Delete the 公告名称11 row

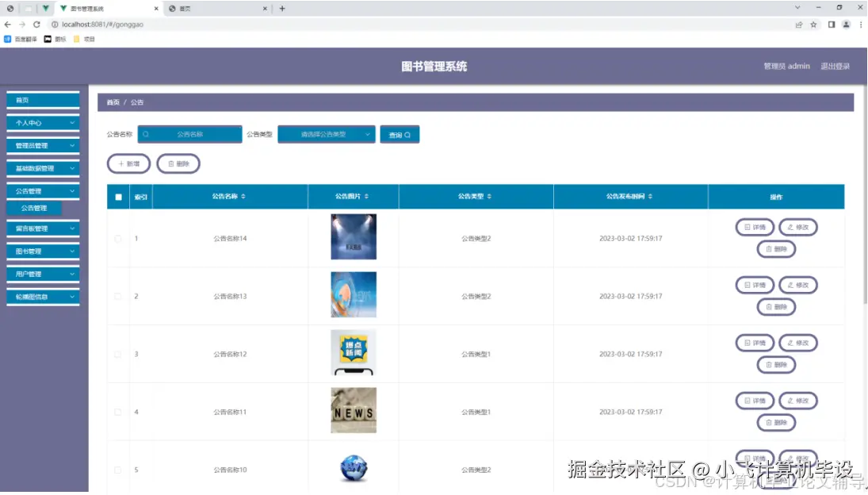pos(776,423)
